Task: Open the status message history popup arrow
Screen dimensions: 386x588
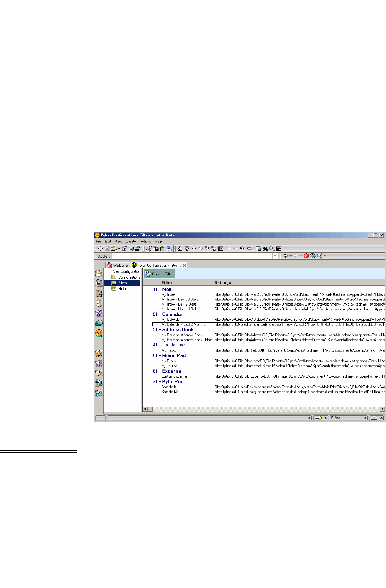Action: [310, 418]
